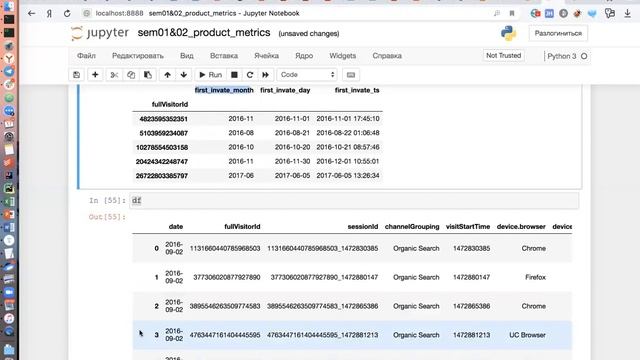Open the Файл menu
The image size is (640, 360).
coord(86,56)
